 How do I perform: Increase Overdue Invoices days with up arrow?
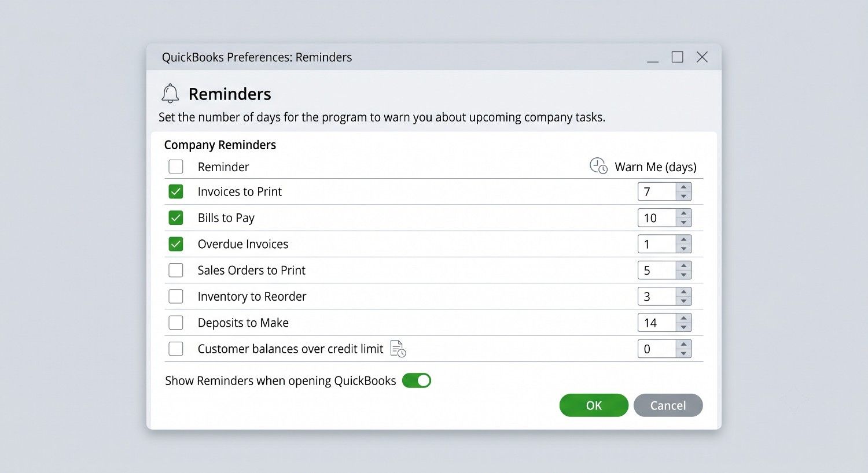point(683,239)
